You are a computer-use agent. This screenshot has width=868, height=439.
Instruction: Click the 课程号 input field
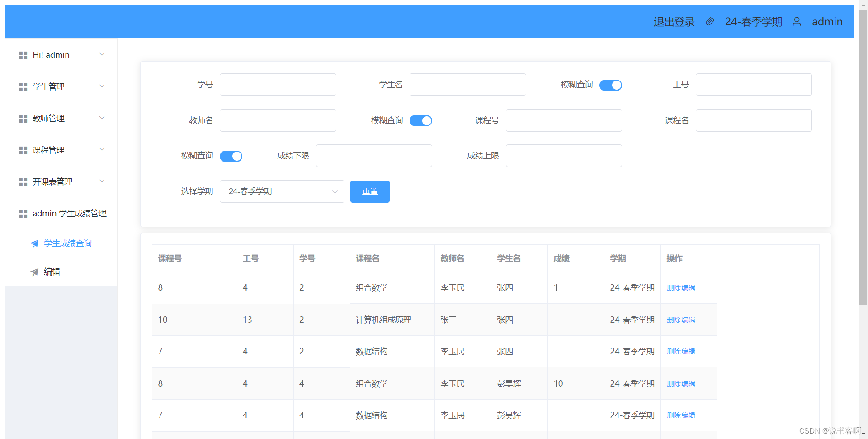coord(564,120)
